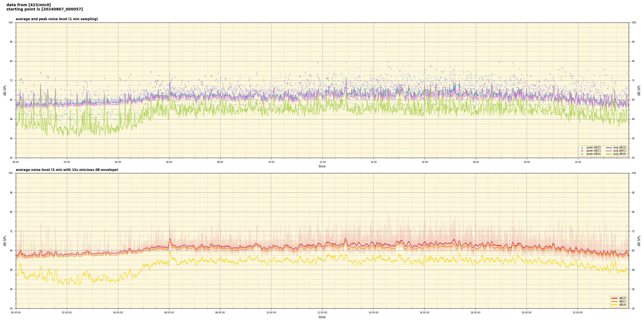Click the 06:00:00 tick label on bottom chart
644x322 pixels.
tap(169, 313)
